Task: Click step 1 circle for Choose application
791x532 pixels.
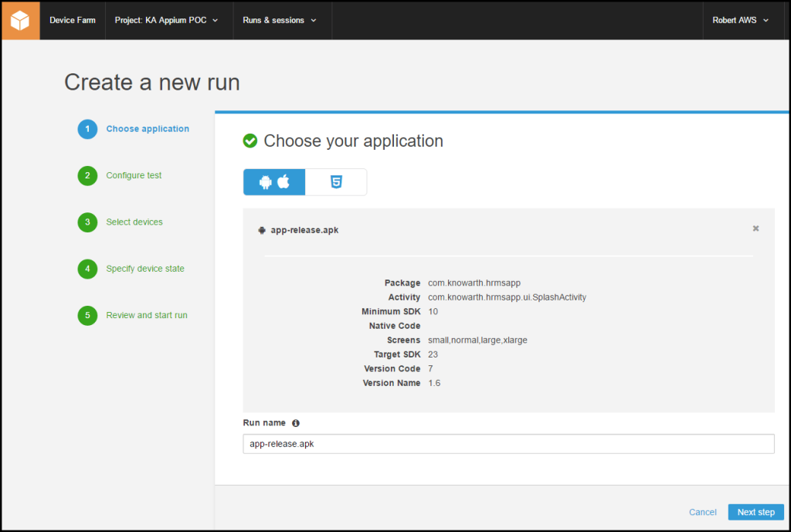Action: (87, 129)
